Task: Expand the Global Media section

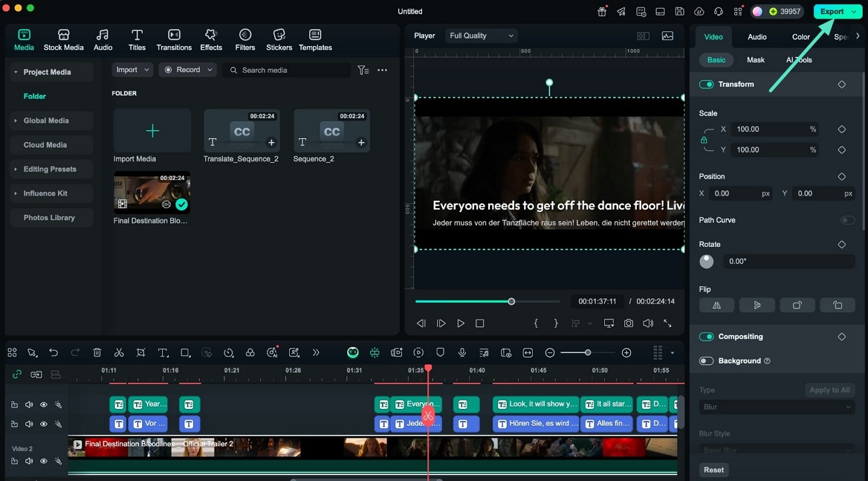Action: coord(51,121)
